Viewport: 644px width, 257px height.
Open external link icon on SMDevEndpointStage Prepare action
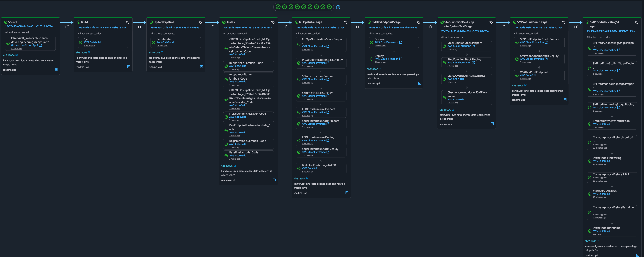(x=401, y=42)
